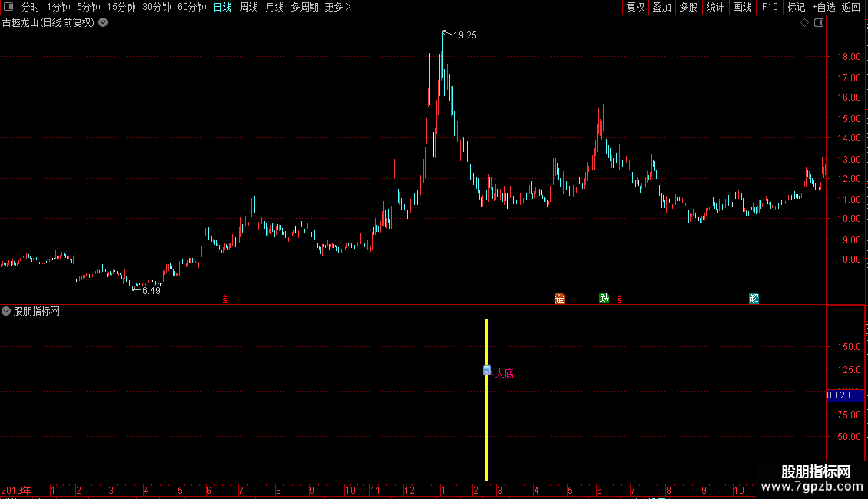868x499 pixels.
Task: Select the 15分钟 period
Action: [121, 7]
